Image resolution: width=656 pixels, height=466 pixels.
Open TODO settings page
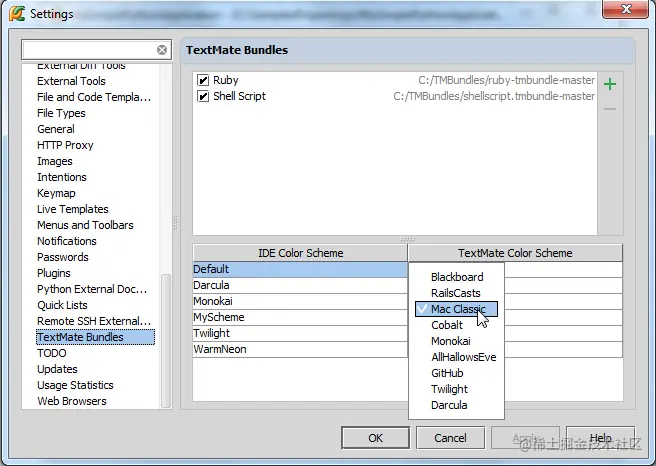pos(51,353)
